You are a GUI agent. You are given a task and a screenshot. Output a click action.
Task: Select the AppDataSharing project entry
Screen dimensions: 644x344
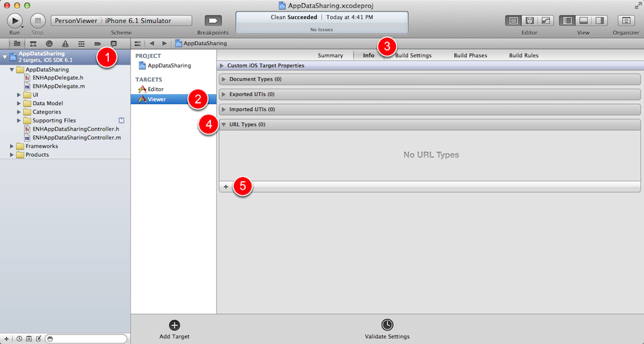point(165,65)
